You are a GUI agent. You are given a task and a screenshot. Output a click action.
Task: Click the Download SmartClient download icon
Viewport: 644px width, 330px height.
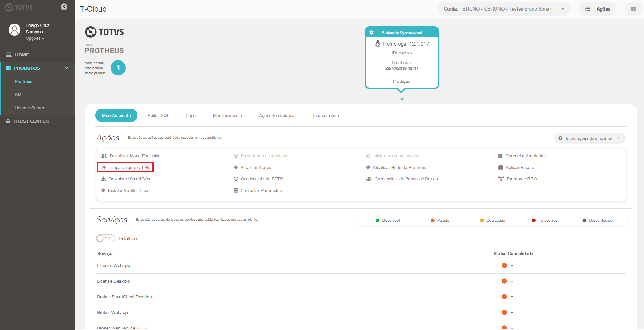coord(104,179)
